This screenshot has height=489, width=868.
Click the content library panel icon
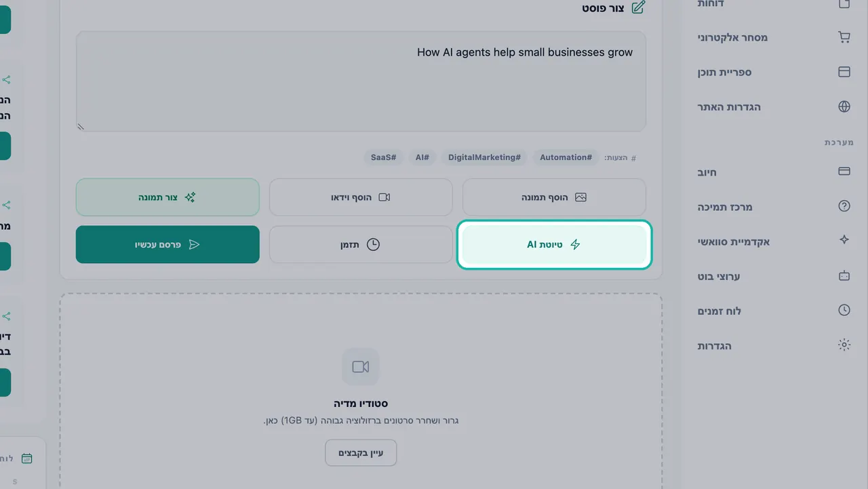[x=844, y=72]
